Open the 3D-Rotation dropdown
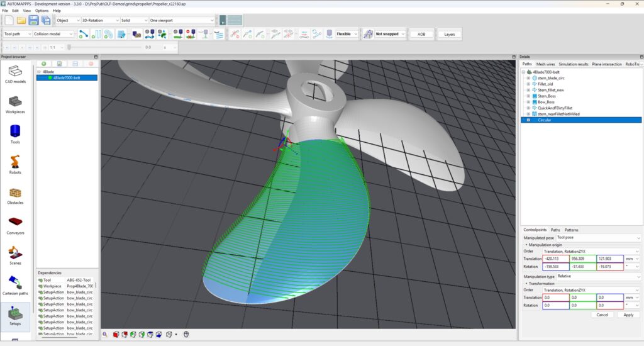 pyautogui.click(x=100, y=20)
